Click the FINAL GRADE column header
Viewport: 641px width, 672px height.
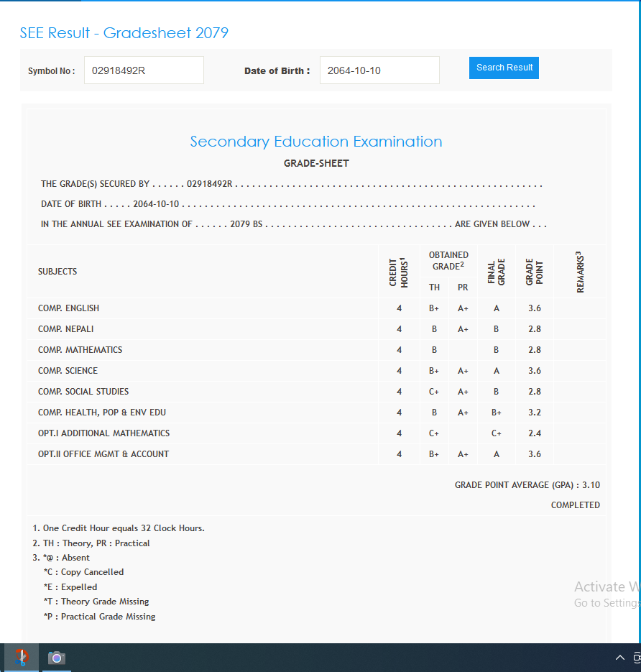(x=497, y=272)
